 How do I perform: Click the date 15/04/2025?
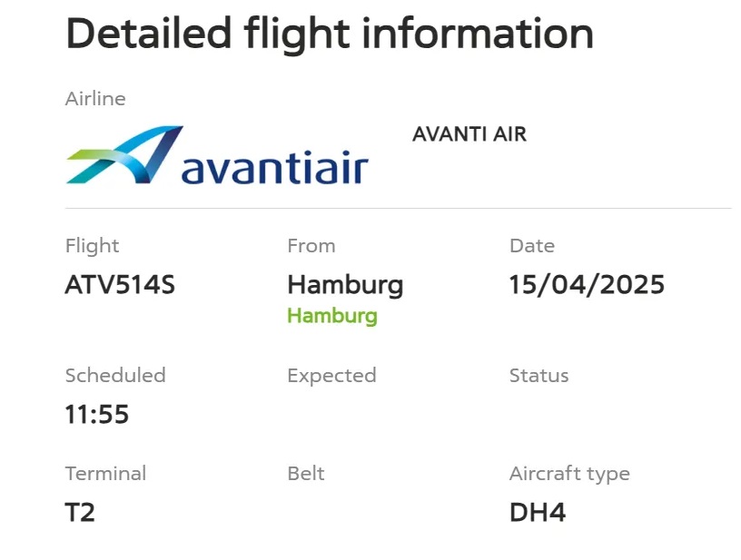(x=587, y=285)
